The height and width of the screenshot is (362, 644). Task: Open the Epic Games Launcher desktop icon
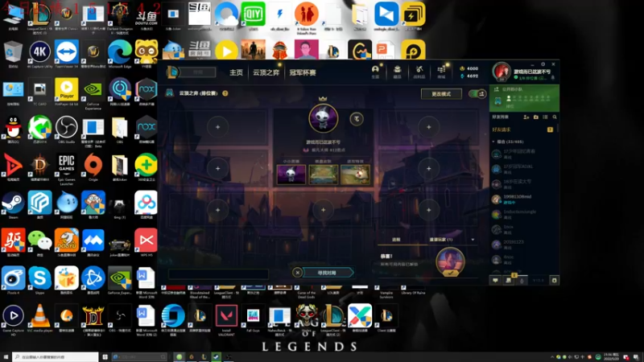(x=67, y=169)
